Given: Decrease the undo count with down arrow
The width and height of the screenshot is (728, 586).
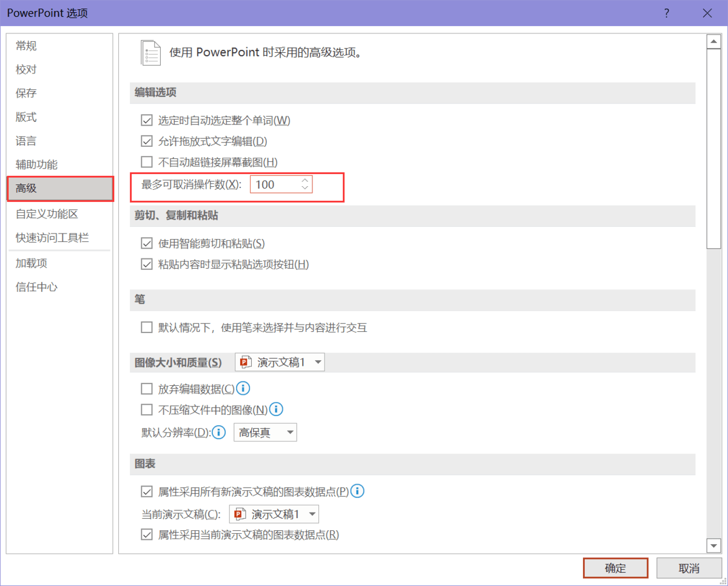Looking at the screenshot, I should click(305, 188).
